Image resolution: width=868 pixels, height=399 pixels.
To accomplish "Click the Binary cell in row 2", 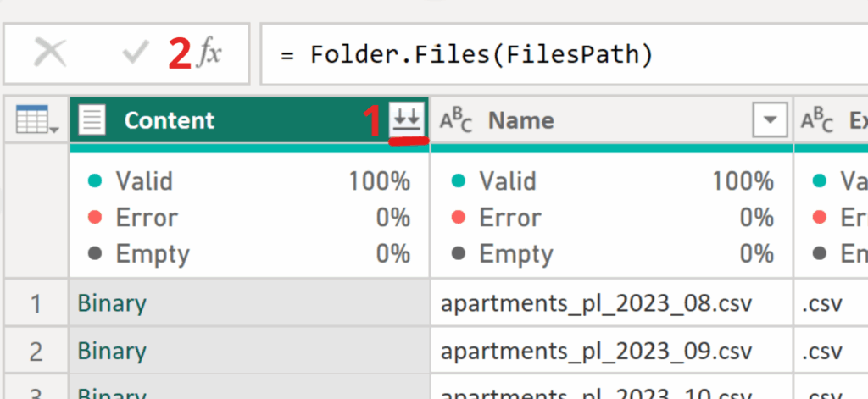I will click(249, 351).
